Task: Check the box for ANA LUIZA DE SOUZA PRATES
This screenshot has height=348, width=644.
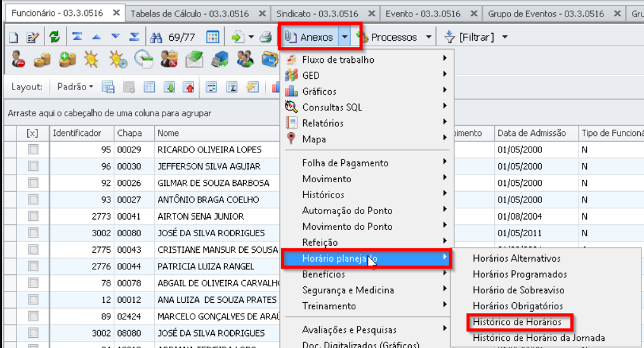Action: (x=33, y=300)
